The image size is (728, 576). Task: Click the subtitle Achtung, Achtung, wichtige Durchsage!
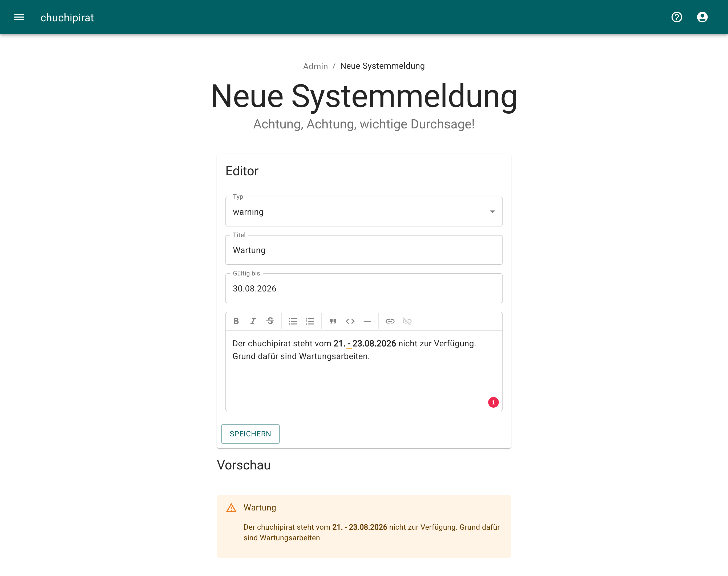coord(364,124)
